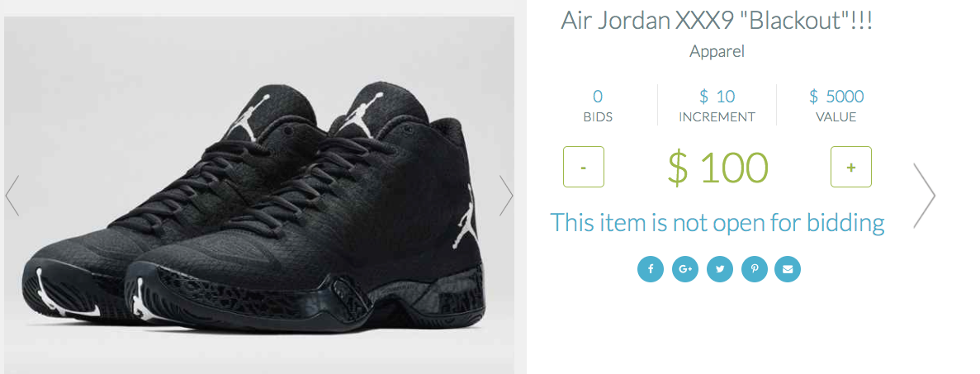Increase bid with the plus button

click(850, 167)
